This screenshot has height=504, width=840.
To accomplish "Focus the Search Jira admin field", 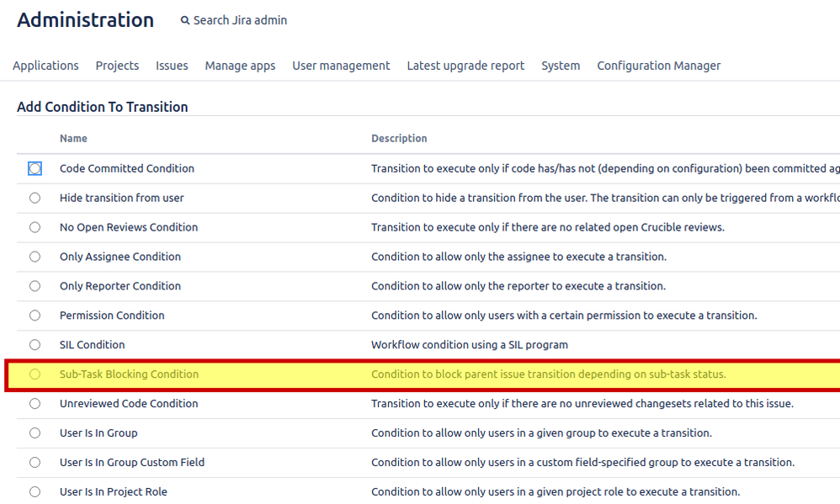I will pyautogui.click(x=240, y=20).
